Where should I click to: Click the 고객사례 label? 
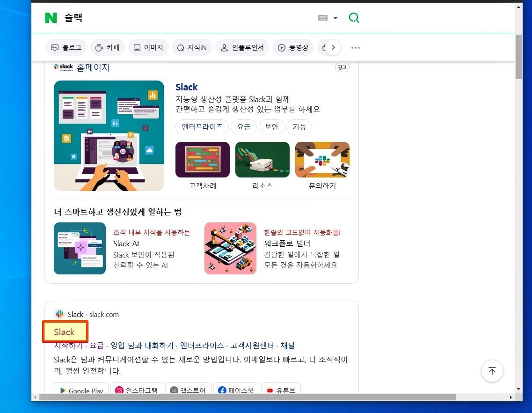coord(203,186)
